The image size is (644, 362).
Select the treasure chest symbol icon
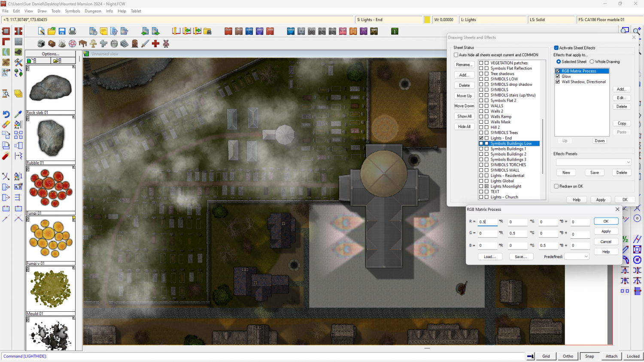tap(52, 43)
